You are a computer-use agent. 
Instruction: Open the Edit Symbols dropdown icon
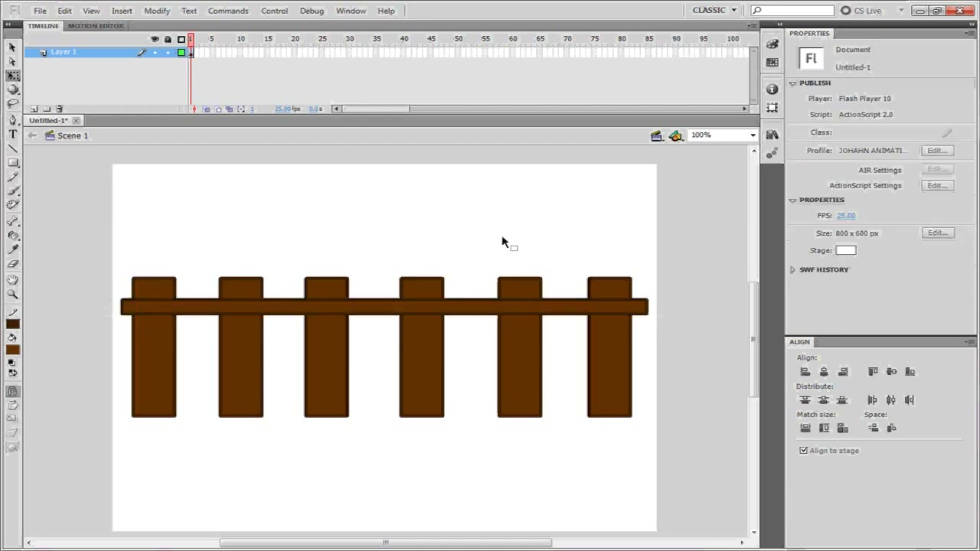coord(675,135)
